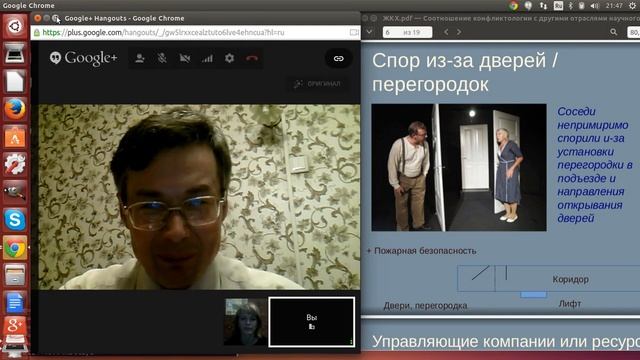Viewport: 640px width, 360px height.
Task: Open the Bluetooth indicator menu
Action: [571, 5]
